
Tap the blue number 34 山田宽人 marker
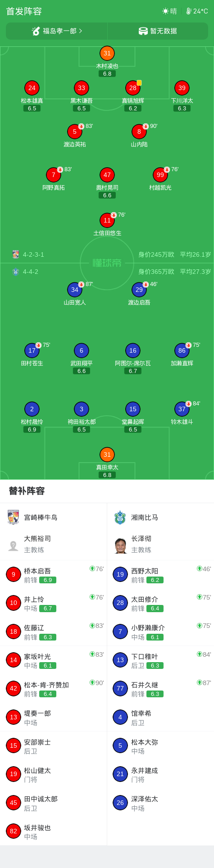click(75, 290)
